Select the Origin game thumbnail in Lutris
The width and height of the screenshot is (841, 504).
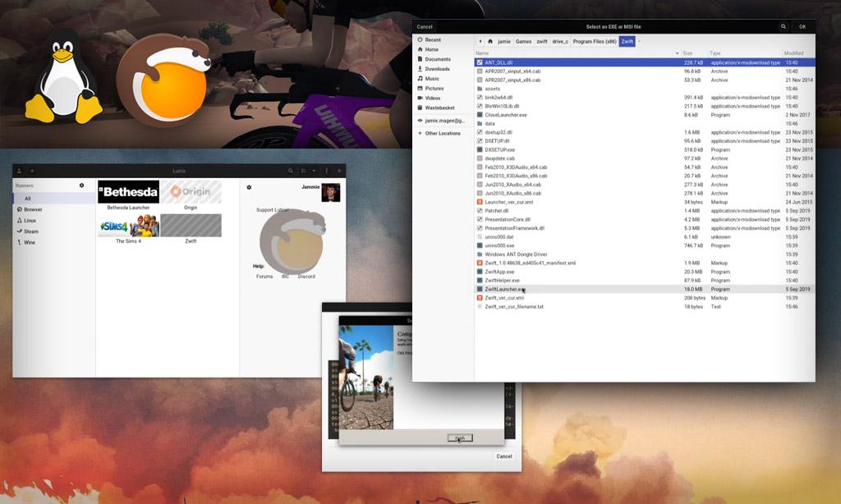tap(191, 192)
